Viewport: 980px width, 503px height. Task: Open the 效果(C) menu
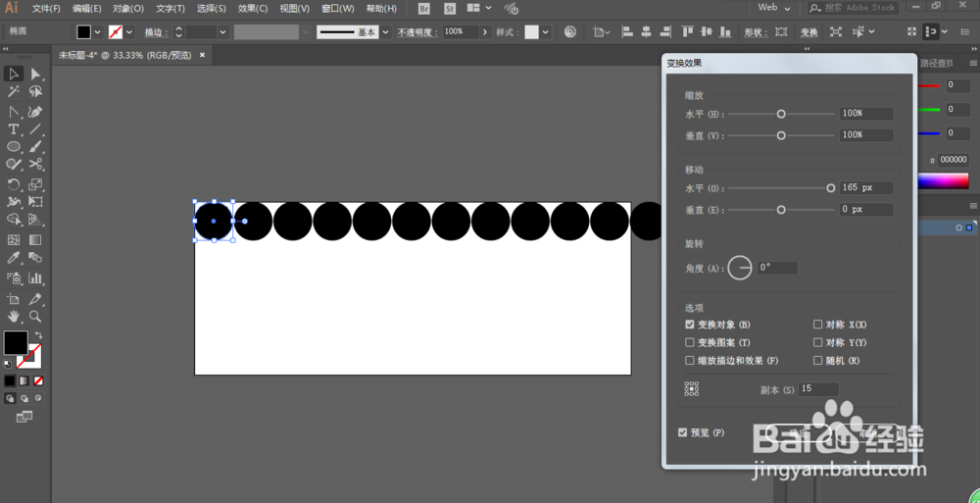pyautogui.click(x=253, y=9)
